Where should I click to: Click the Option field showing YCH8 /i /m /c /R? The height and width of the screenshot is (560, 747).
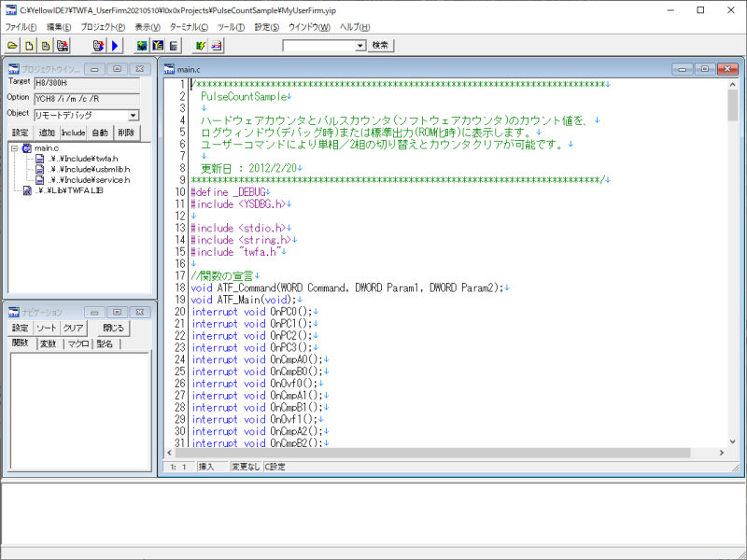tap(87, 99)
